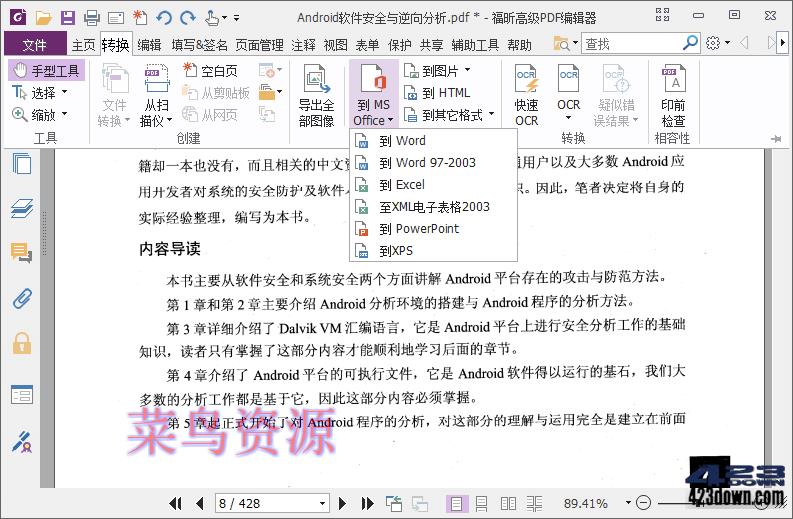Open the pages thumbnail panel icon
793x519 pixels.
[x=22, y=163]
